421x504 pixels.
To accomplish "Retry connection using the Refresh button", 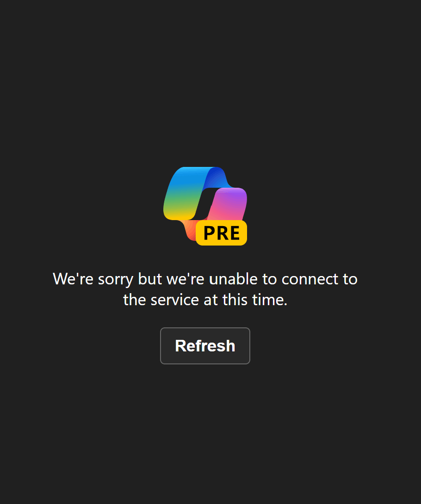I will (x=205, y=346).
